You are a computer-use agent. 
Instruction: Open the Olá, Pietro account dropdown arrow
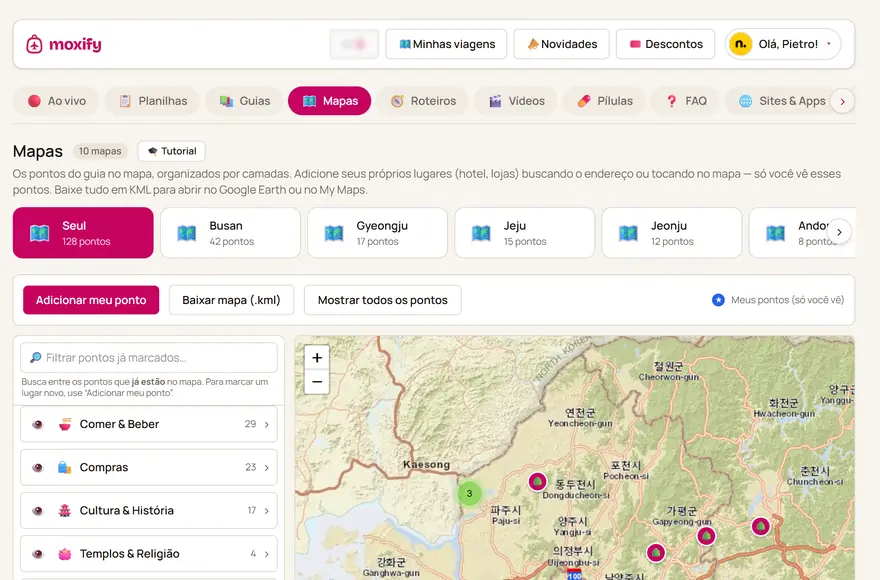[829, 44]
